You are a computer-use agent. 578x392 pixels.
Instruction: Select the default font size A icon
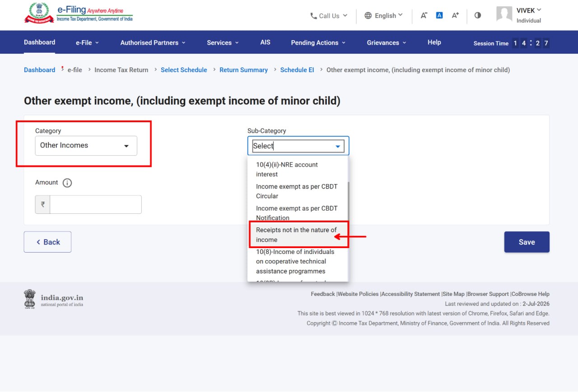tap(439, 15)
